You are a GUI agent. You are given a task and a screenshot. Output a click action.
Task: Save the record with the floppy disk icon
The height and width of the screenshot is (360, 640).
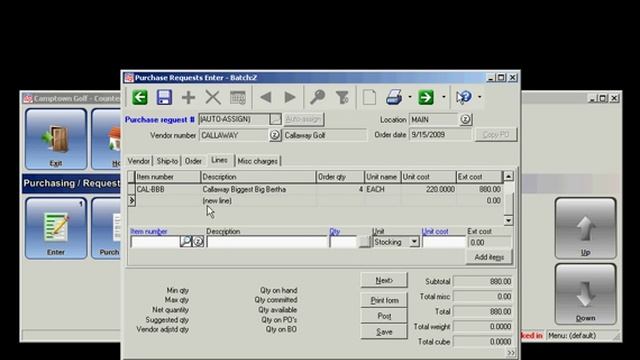click(164, 97)
